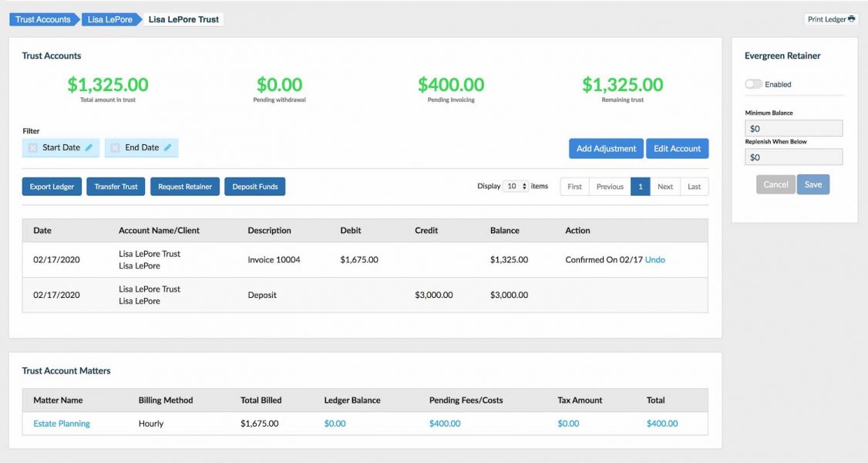Viewport: 868px width, 463px height.
Task: Open the Transfer Trust dialog
Action: (116, 187)
